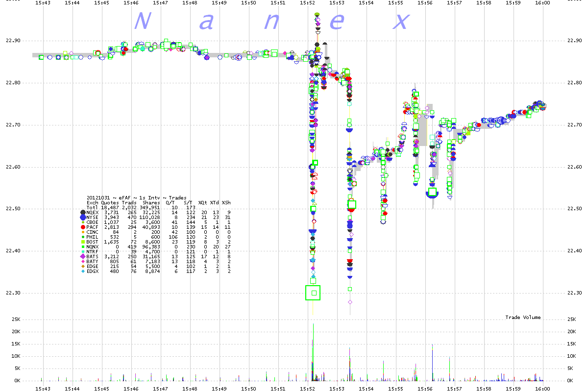Click '15:52' on the bottom time axis
Screen dimensions: 588x392
click(308, 389)
